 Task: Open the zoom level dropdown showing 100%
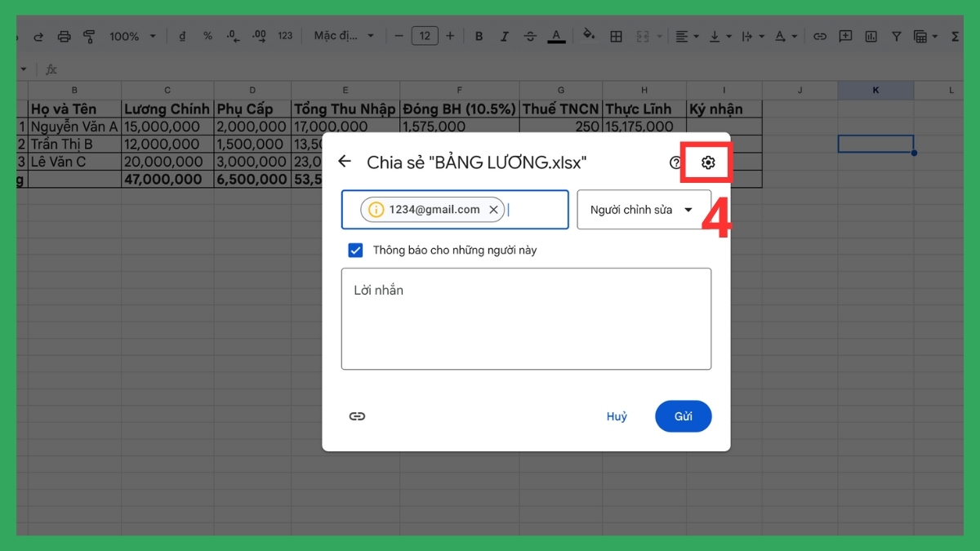131,36
